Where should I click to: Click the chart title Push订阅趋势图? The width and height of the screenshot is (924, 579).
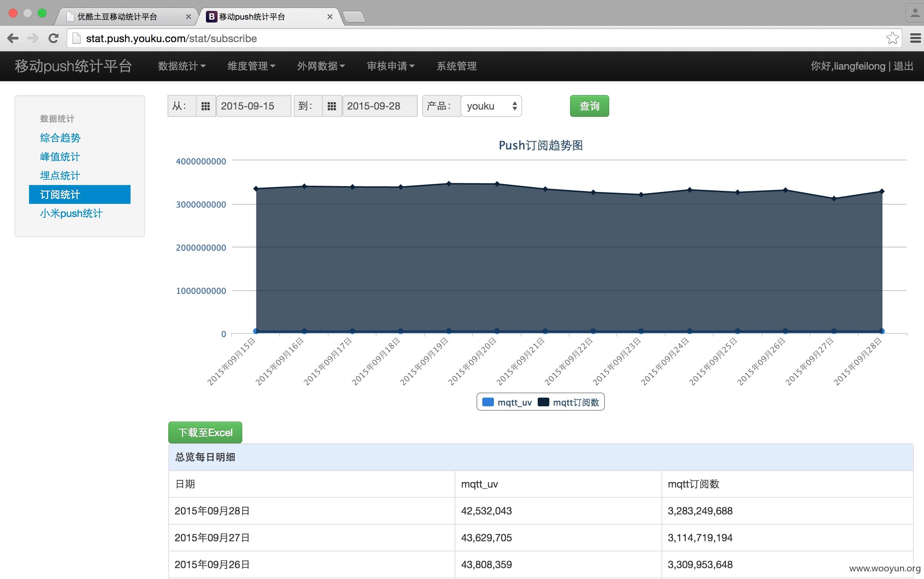point(540,145)
